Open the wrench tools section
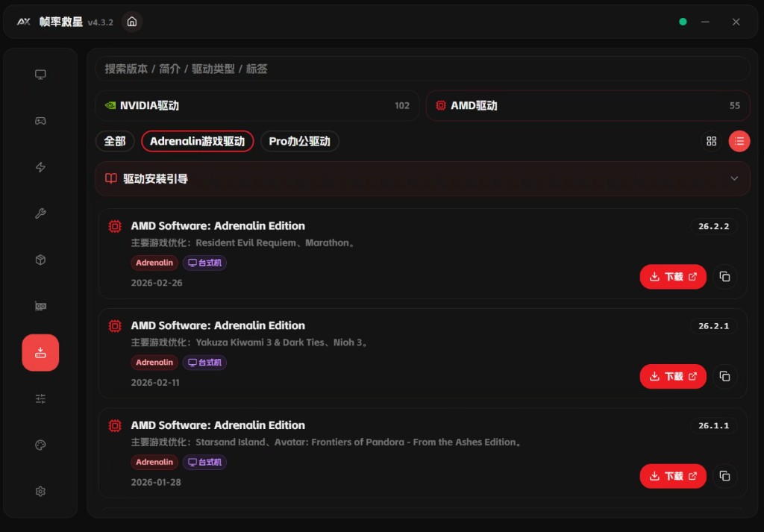This screenshot has width=764, height=532. coord(40,213)
